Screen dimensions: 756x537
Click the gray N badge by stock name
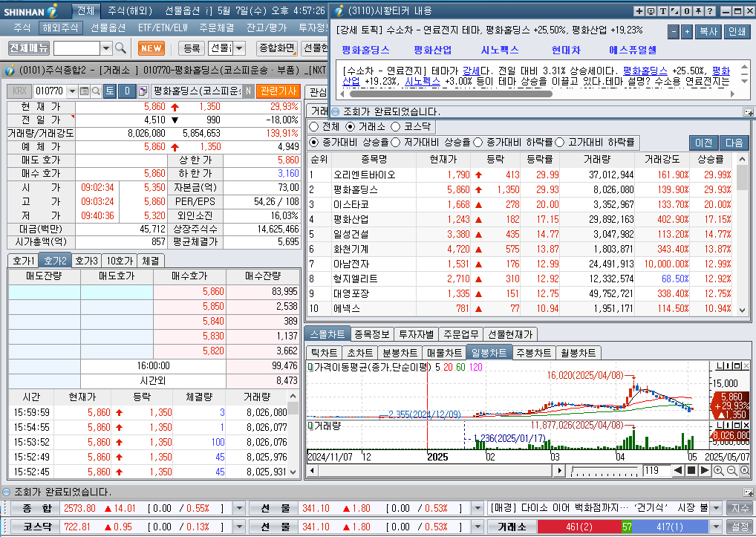coord(248,91)
